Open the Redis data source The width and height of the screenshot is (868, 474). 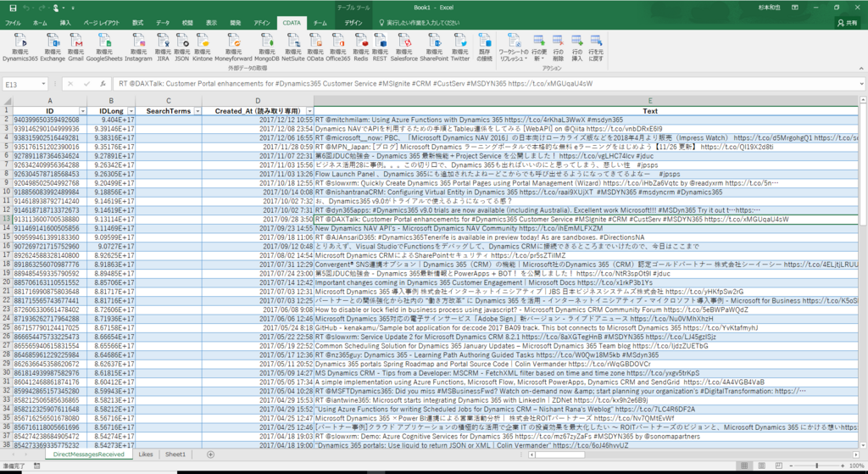tap(361, 47)
